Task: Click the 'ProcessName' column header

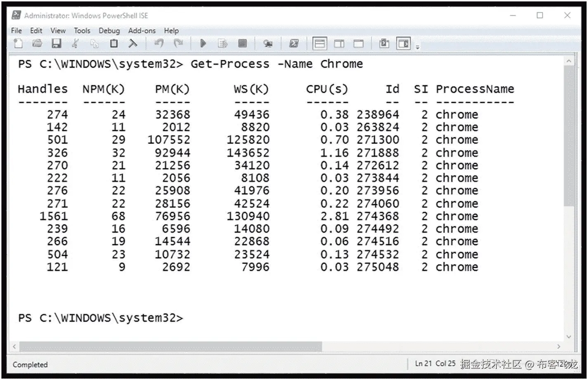Action: click(475, 89)
